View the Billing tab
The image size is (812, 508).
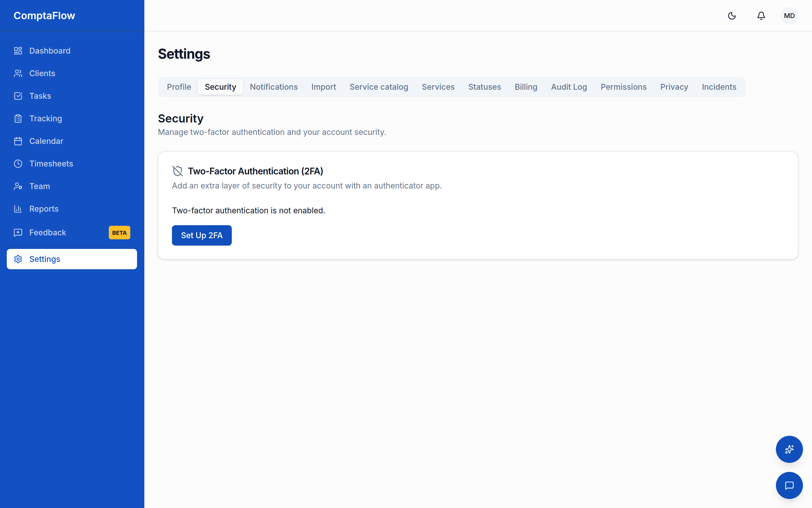click(x=526, y=87)
